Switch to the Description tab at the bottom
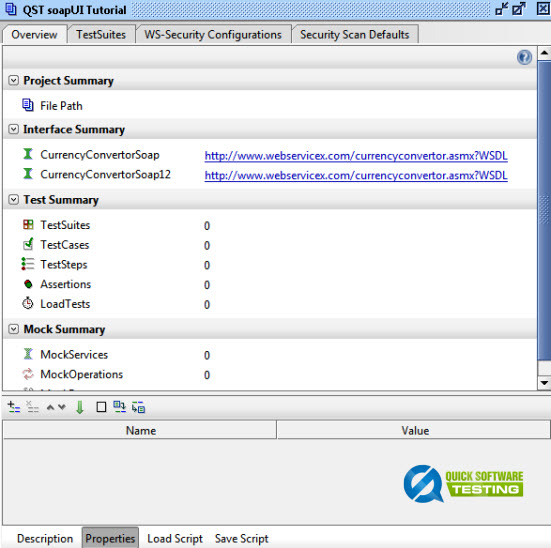The height and width of the screenshot is (548, 551). (45, 538)
